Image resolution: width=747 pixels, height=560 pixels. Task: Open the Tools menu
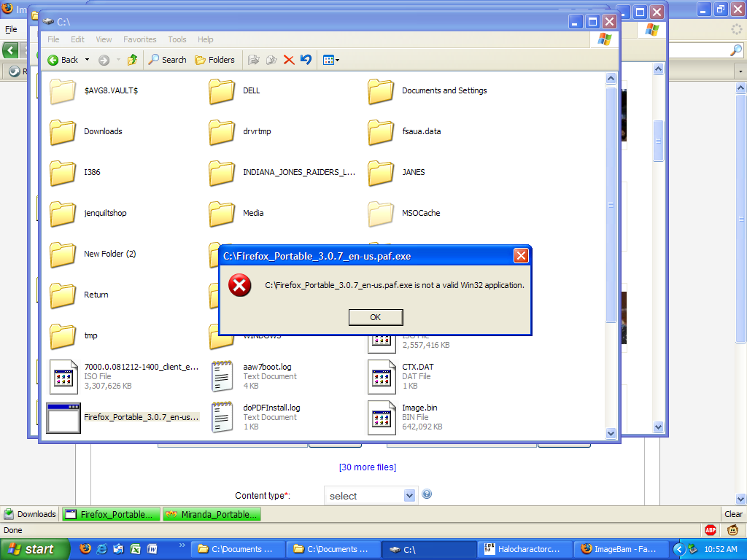(x=177, y=39)
